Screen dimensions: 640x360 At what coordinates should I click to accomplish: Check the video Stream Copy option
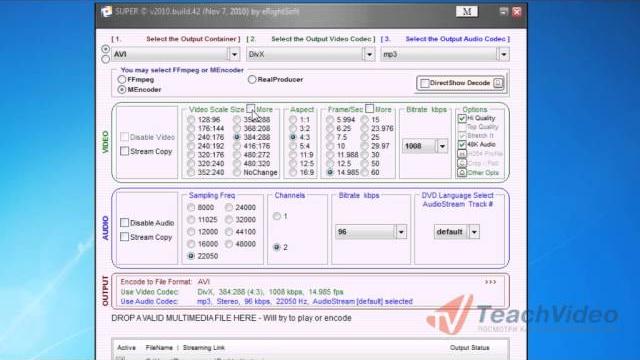pos(124,151)
